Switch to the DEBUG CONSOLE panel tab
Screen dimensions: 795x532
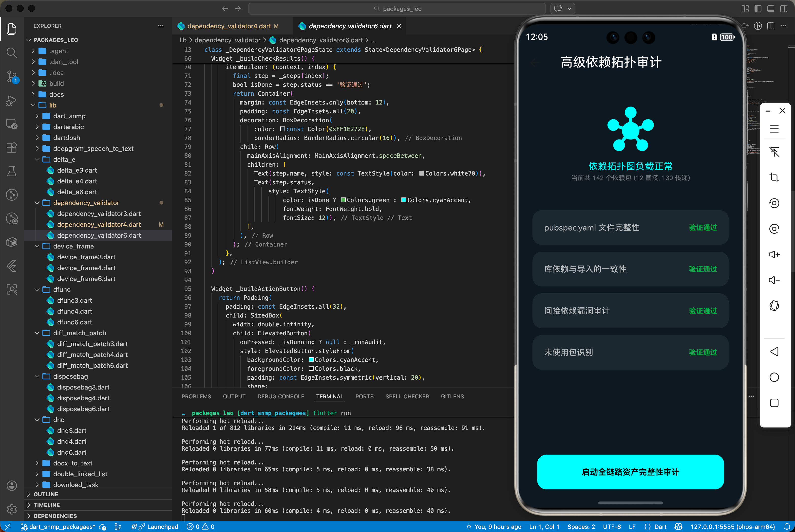[281, 396]
